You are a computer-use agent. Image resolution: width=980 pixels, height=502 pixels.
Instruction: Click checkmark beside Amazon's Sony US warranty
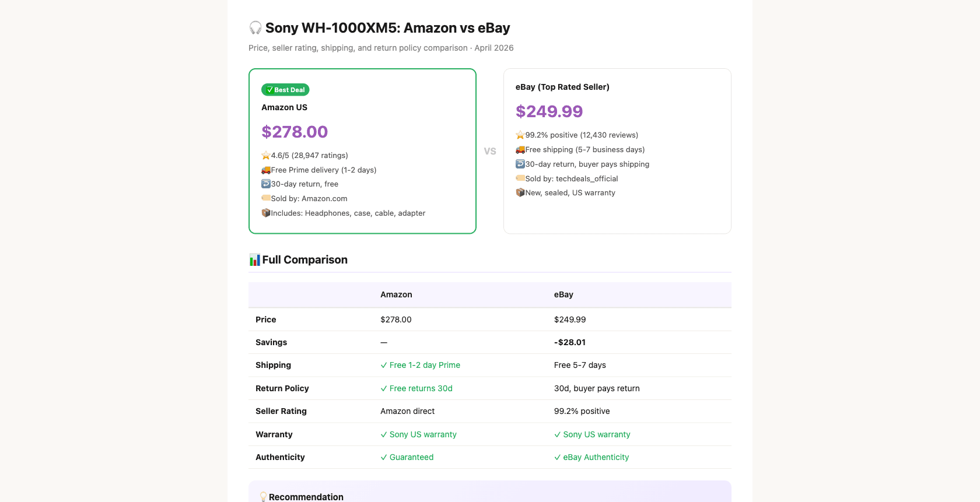point(384,434)
